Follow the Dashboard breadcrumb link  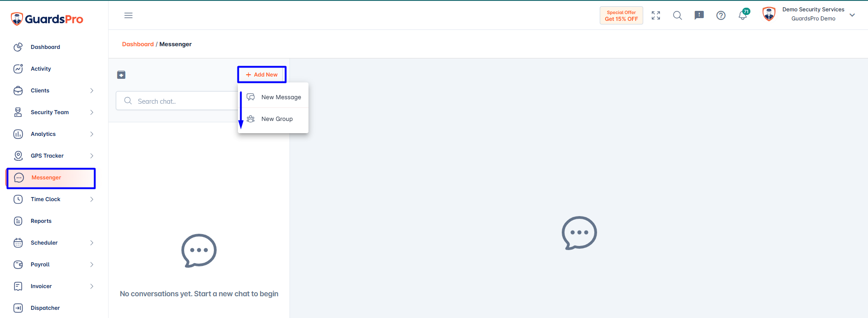pyautogui.click(x=138, y=44)
